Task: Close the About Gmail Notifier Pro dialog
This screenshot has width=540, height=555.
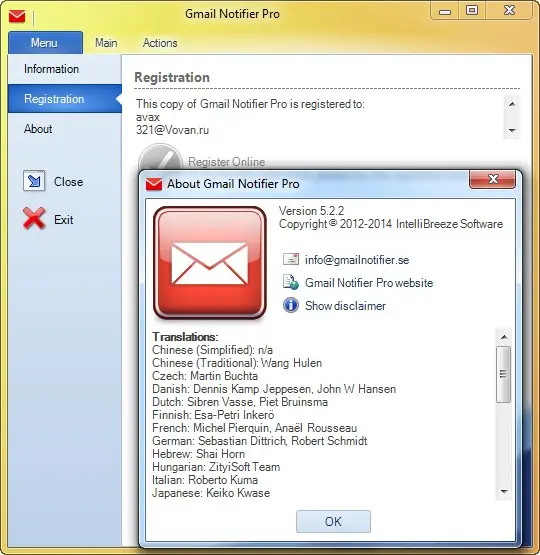Action: coord(492,179)
